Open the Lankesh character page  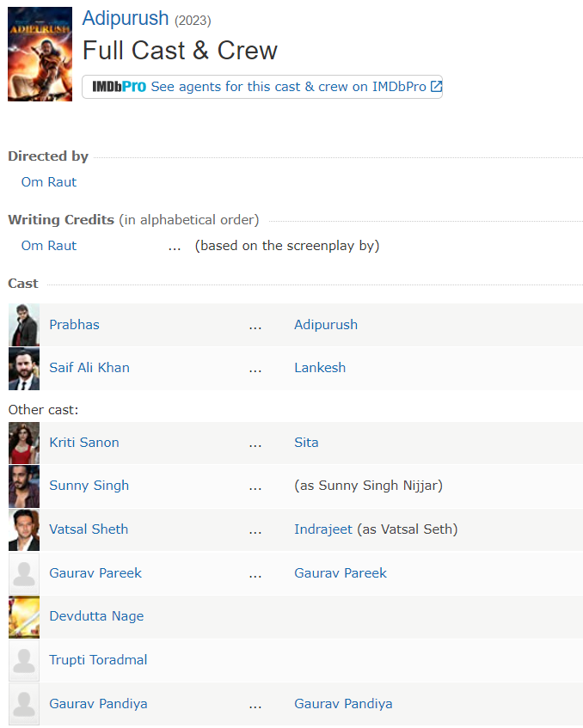[320, 368]
